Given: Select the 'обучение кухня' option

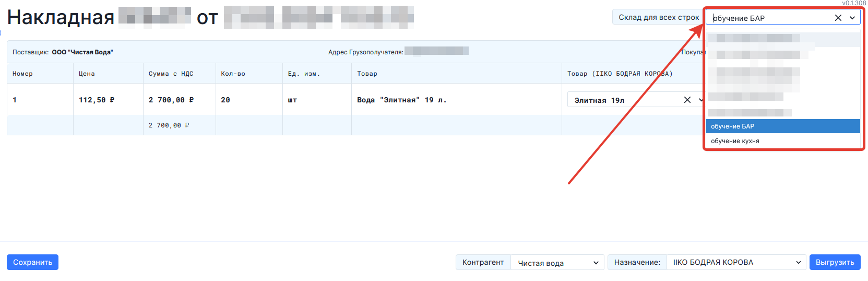Looking at the screenshot, I should pos(783,141).
